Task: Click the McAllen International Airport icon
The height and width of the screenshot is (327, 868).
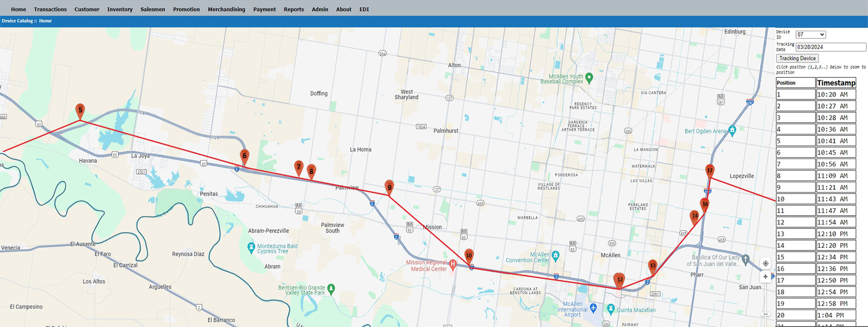Action: click(594, 308)
